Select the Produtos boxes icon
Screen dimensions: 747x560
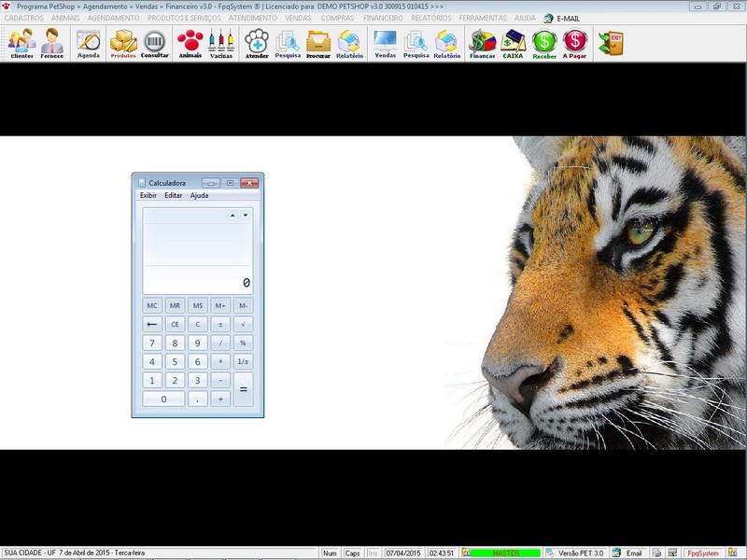(123, 43)
